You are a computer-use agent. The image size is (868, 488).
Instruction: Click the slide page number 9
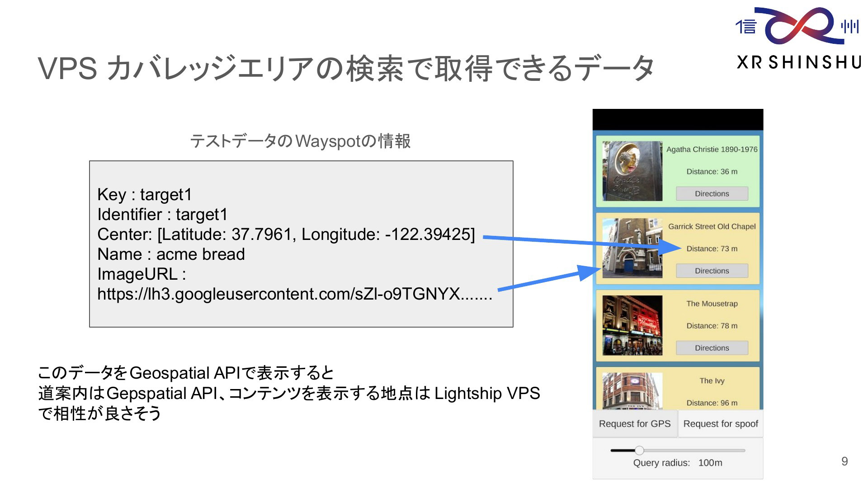tap(844, 461)
